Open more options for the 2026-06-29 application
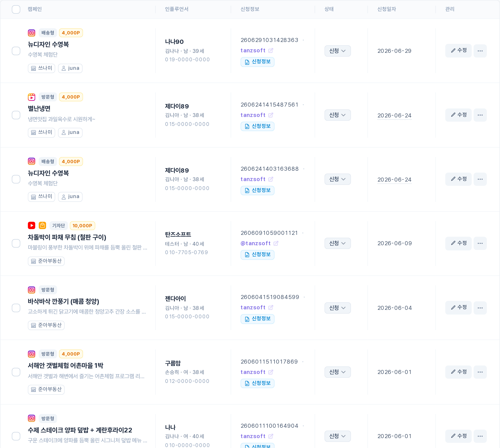The image size is (500, 448). 480,51
